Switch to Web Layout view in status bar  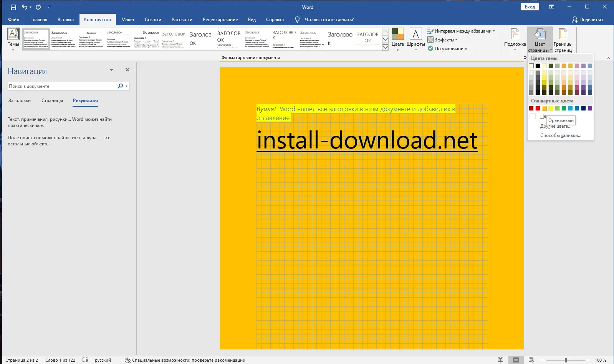tap(531, 360)
